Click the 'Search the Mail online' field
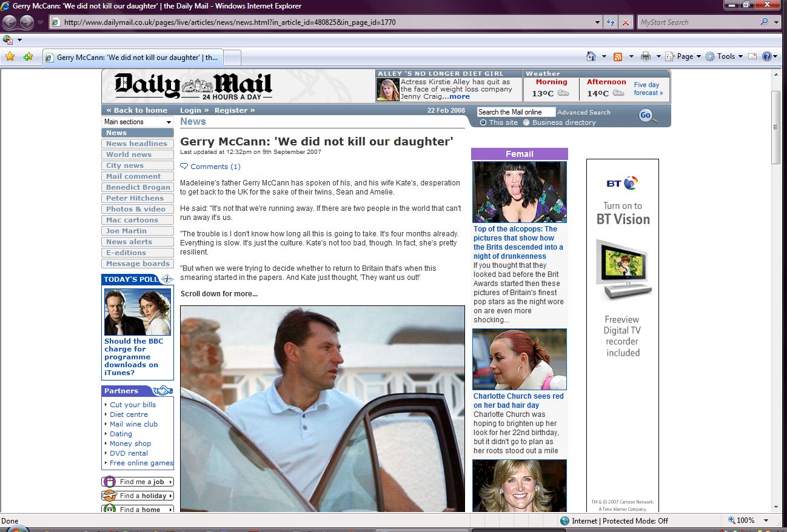The width and height of the screenshot is (787, 532). [x=515, y=112]
